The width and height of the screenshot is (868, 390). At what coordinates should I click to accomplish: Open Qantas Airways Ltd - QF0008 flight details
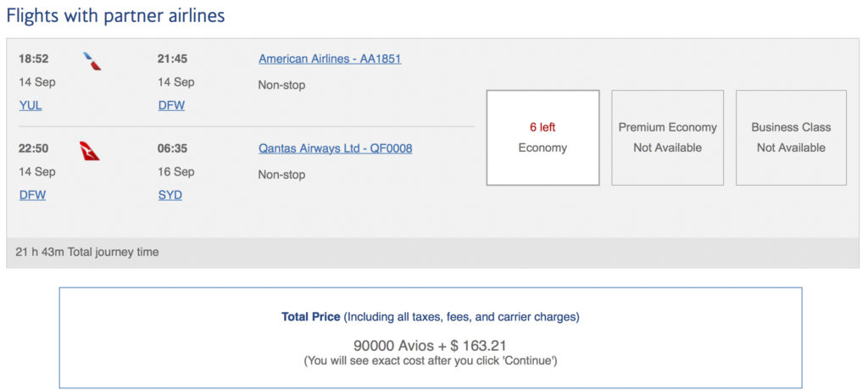click(336, 148)
